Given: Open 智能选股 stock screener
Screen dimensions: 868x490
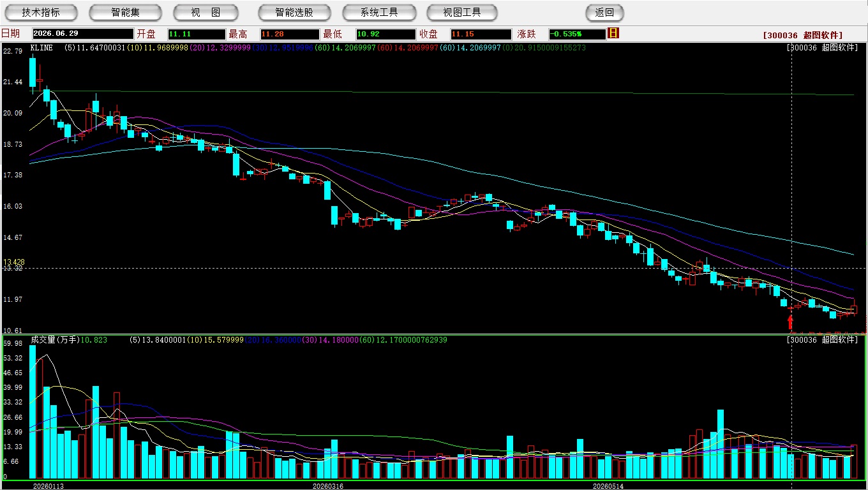Looking at the screenshot, I should pyautogui.click(x=294, y=12).
